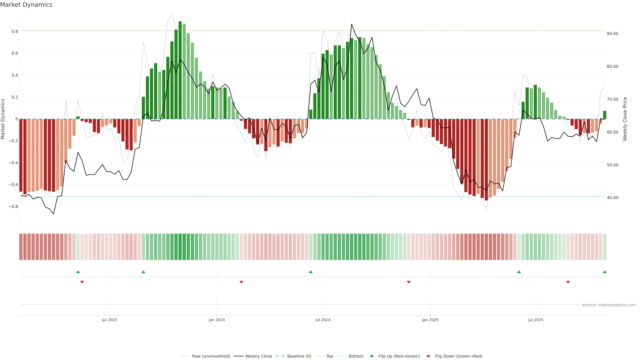Screen dimensions: 644x362
Task: Click the flip-up triangle just before Jul 2025
Action: 519,272
